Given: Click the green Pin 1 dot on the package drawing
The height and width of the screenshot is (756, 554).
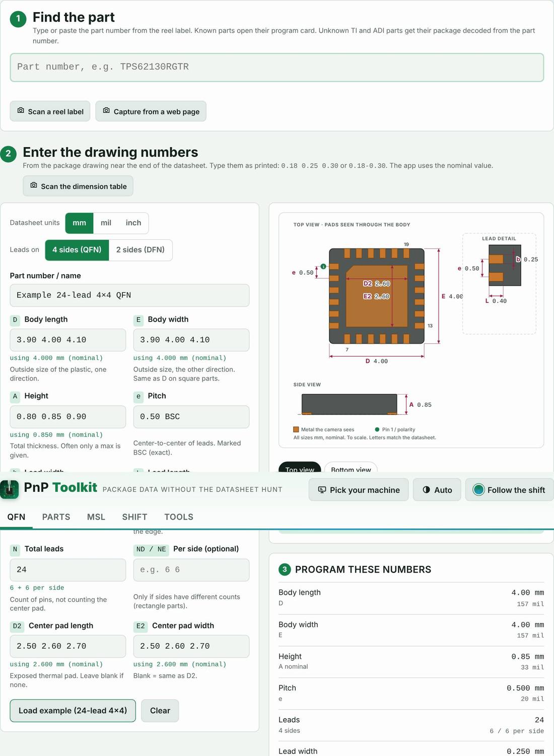Looking at the screenshot, I should (323, 266).
